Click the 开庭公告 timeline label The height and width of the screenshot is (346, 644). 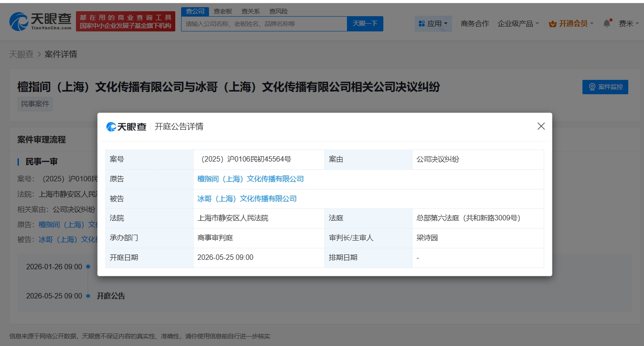111,296
